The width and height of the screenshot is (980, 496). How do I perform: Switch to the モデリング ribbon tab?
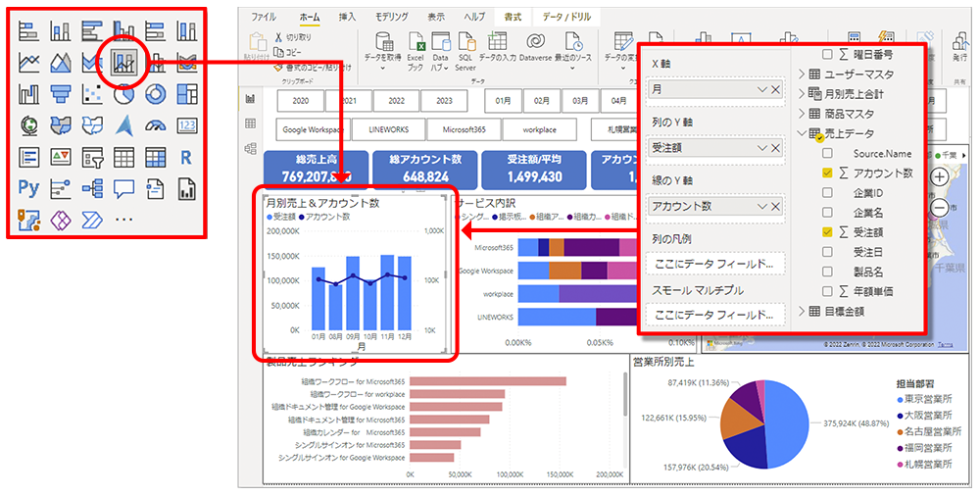392,17
